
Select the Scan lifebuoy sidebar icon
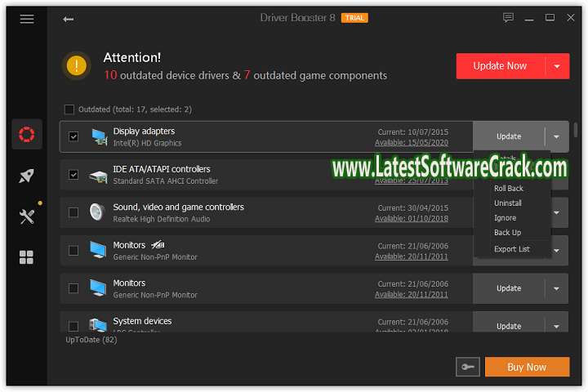[27, 134]
